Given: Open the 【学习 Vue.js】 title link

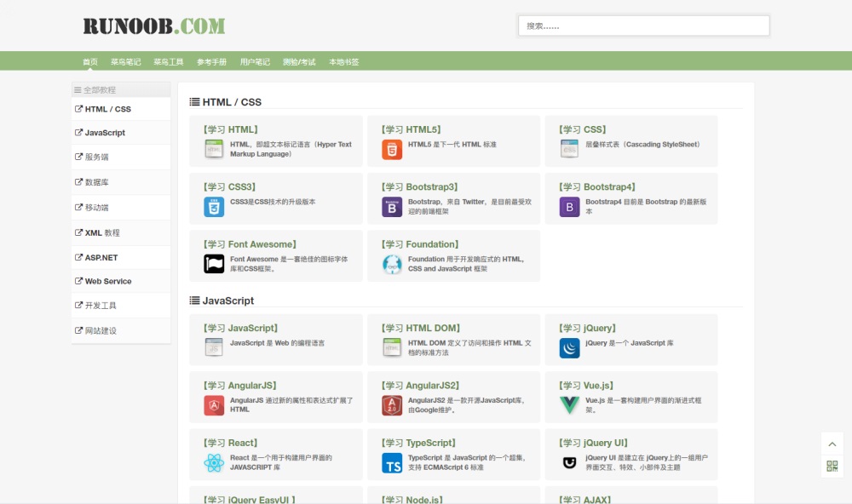Looking at the screenshot, I should tap(586, 386).
